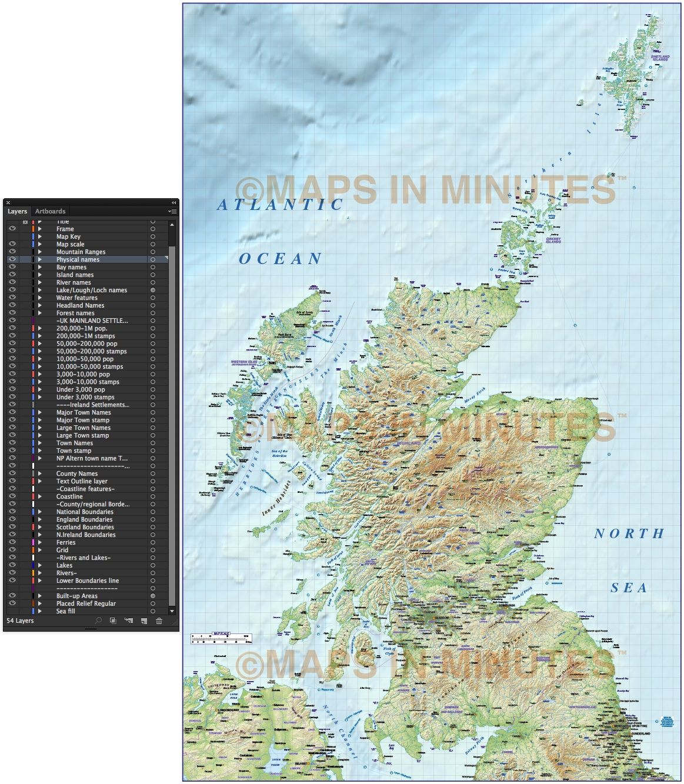Click target circle for Sea fill layer
Viewport: 684px width, 784px height.
click(x=153, y=611)
